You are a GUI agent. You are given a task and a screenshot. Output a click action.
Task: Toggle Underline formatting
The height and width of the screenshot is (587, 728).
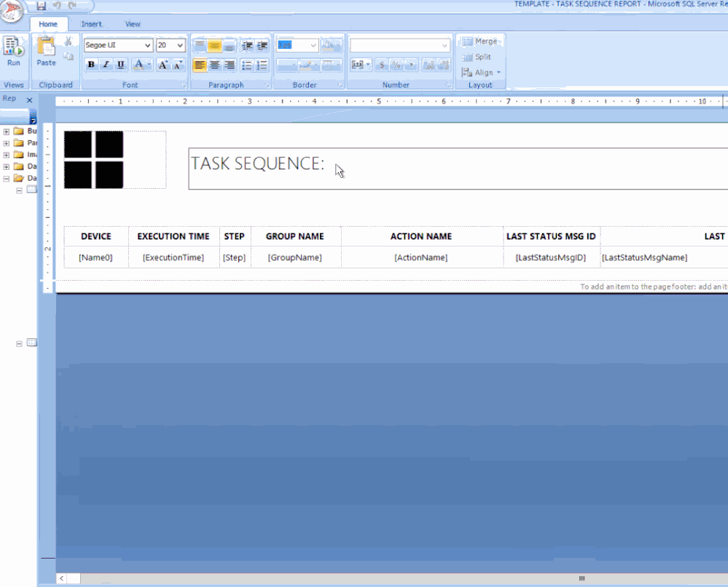121,65
